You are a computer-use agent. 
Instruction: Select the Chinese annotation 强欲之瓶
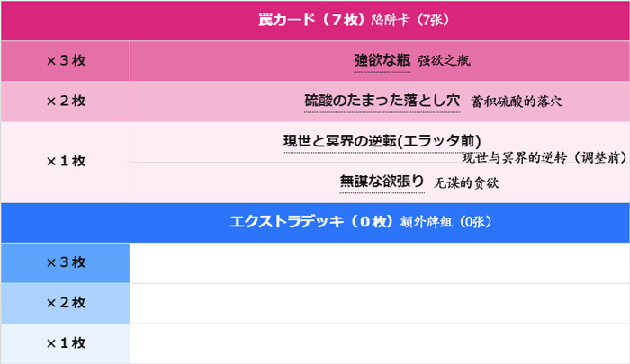[445, 62]
